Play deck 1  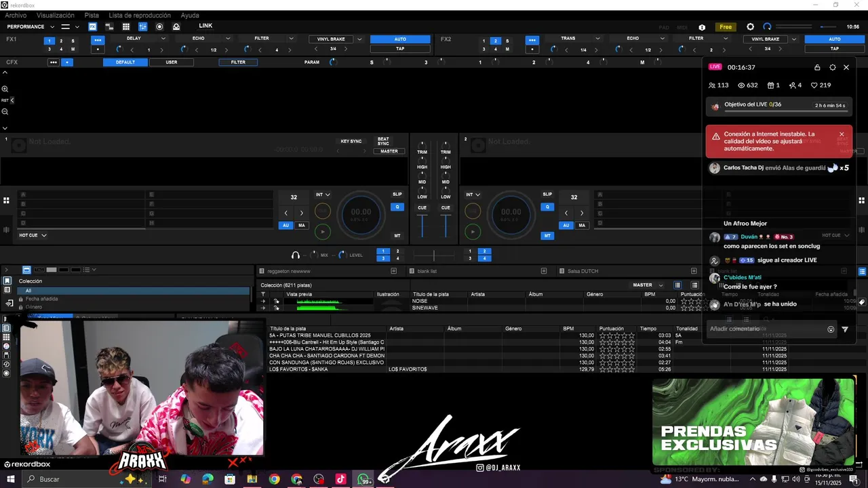click(x=323, y=232)
